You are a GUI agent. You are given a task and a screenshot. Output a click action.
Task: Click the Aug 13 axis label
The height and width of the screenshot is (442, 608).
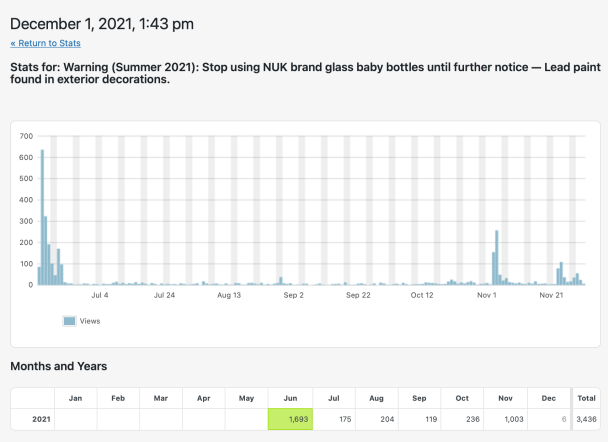[x=229, y=295]
